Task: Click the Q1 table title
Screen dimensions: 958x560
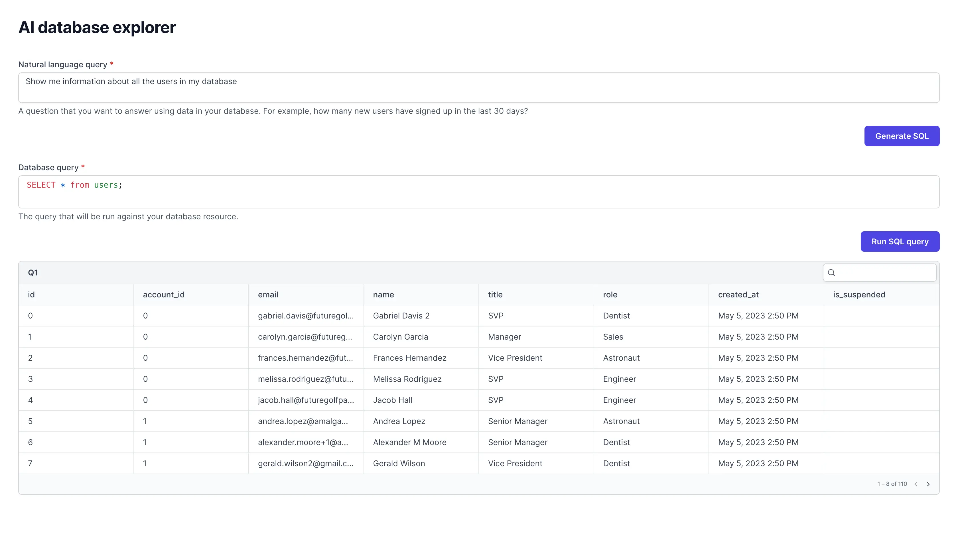Action: pyautogui.click(x=33, y=273)
